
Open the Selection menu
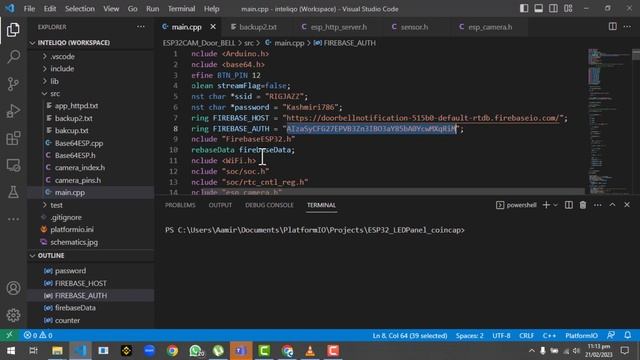pyautogui.click(x=80, y=9)
